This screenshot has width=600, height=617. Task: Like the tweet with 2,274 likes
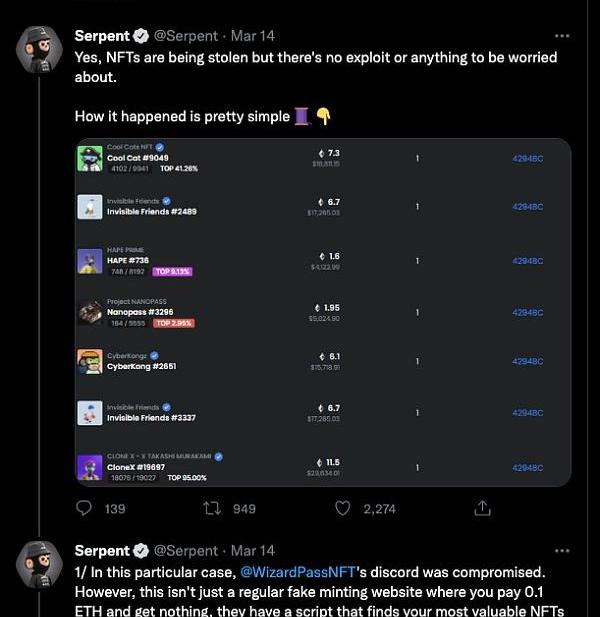coord(343,508)
